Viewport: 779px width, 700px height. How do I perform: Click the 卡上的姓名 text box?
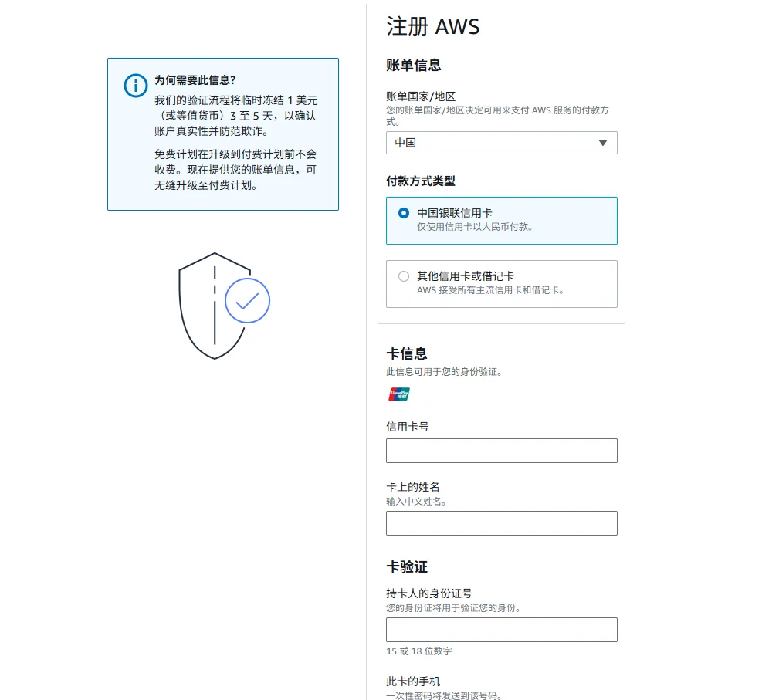pos(501,523)
